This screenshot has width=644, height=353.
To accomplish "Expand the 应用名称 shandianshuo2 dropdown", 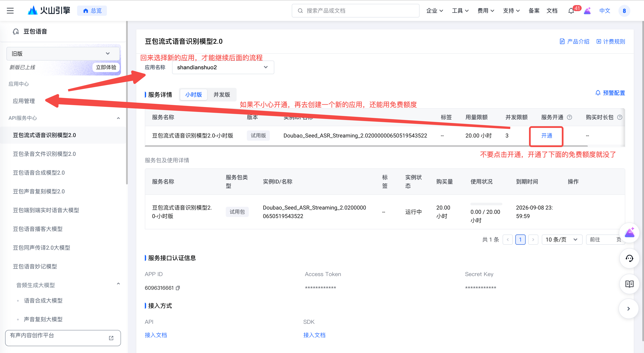I will point(223,67).
